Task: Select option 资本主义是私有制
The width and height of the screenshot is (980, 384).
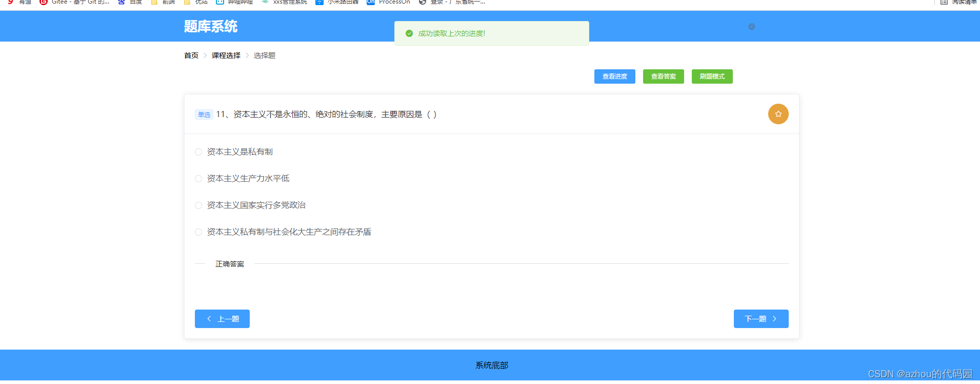Action: [234, 152]
